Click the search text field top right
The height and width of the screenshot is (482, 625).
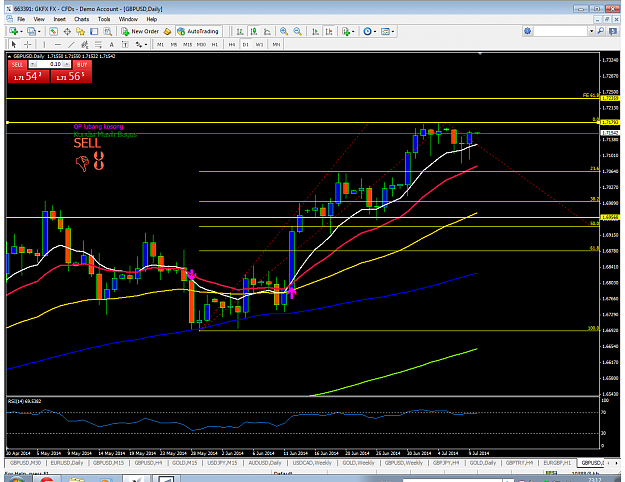coord(561,31)
